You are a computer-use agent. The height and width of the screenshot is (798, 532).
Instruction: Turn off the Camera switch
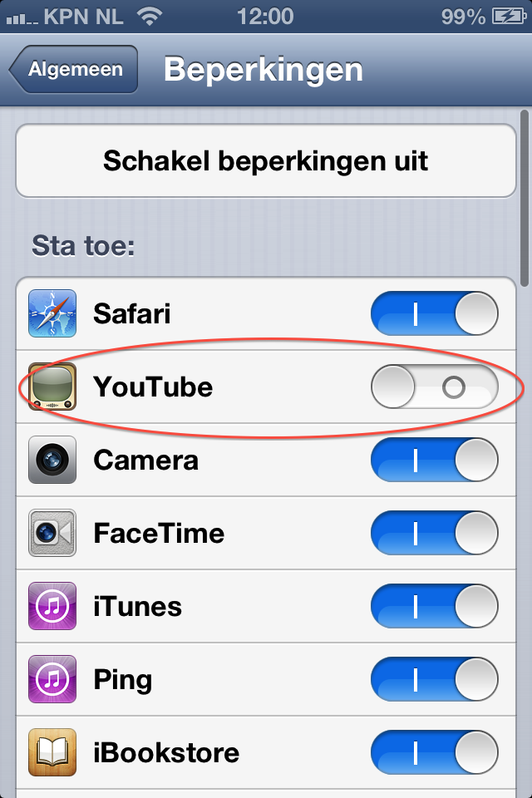pyautogui.click(x=435, y=460)
